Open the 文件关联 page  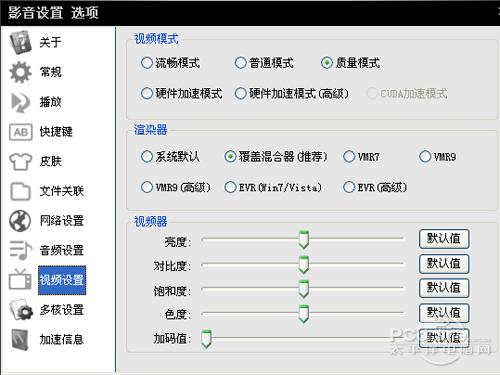click(x=62, y=191)
